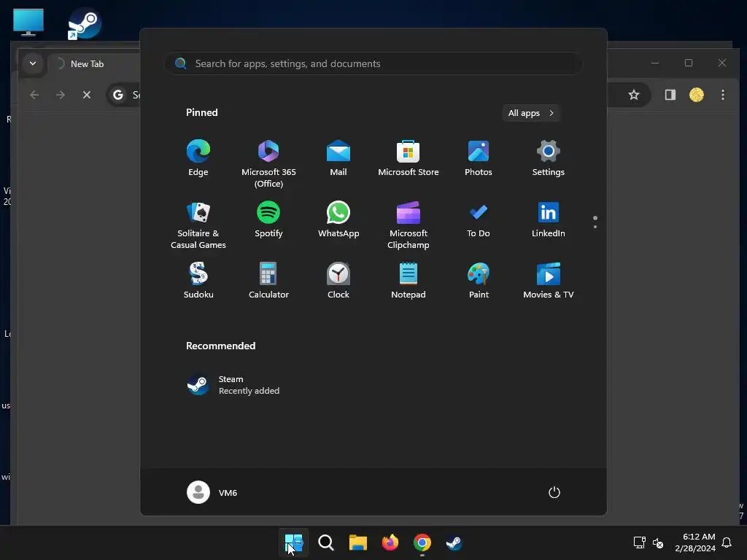Go forward in Chrome
The image size is (747, 560).
pos(60,95)
